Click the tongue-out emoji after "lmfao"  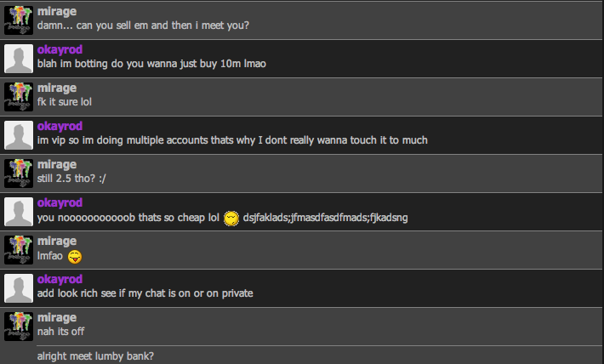pos(75,257)
